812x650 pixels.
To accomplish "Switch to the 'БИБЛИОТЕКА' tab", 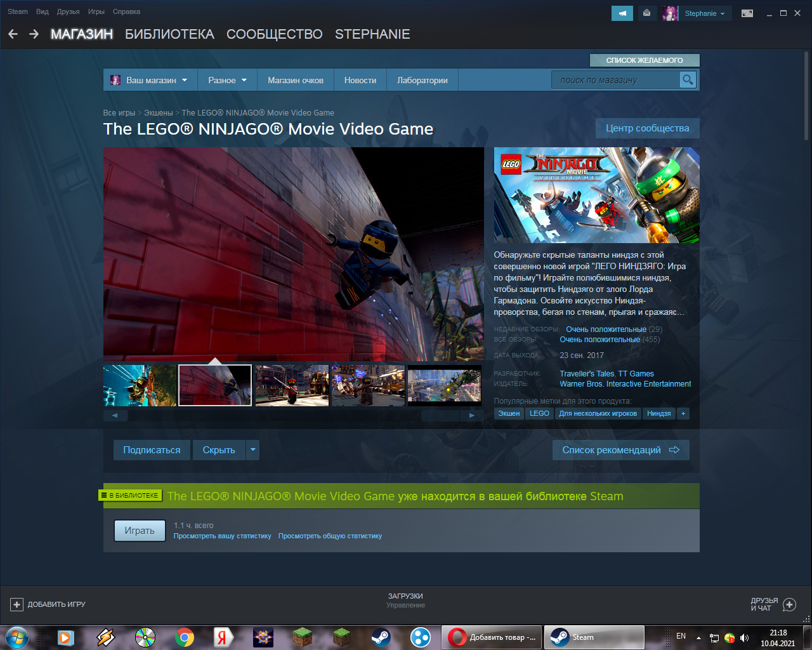I will 169,34.
